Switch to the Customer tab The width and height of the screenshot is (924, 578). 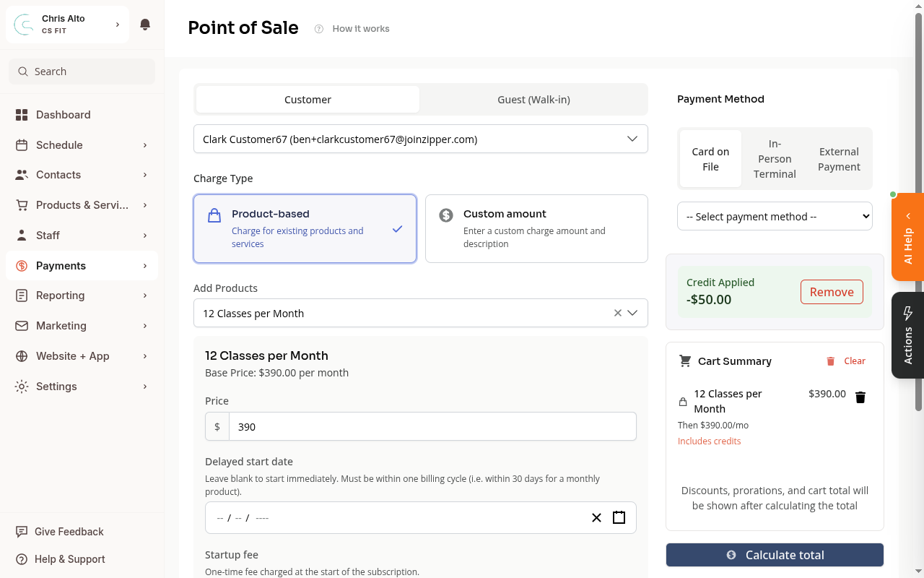tap(308, 99)
